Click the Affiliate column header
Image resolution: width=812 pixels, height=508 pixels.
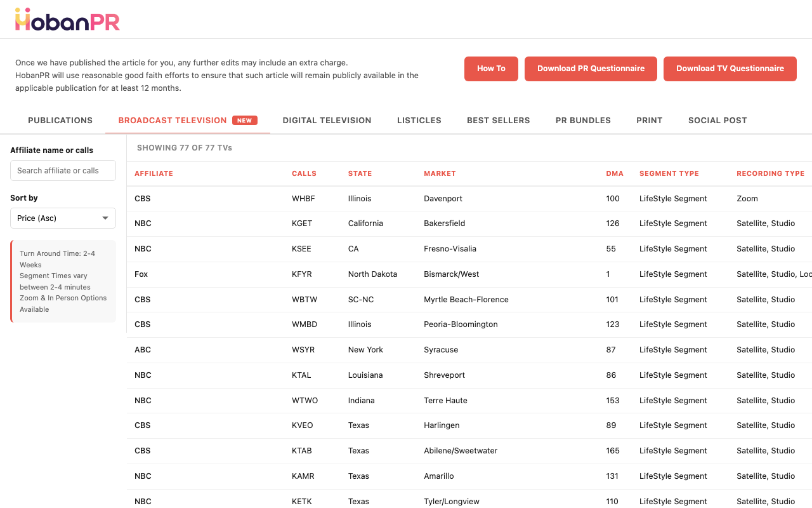(154, 173)
